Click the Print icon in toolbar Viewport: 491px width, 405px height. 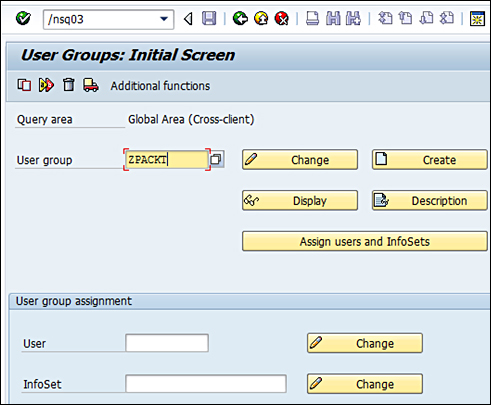(312, 19)
